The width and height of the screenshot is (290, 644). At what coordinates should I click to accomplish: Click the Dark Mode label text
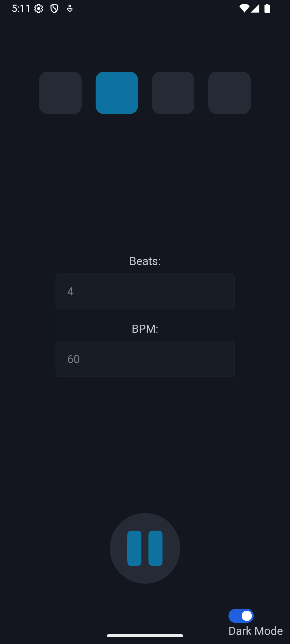pyautogui.click(x=255, y=631)
